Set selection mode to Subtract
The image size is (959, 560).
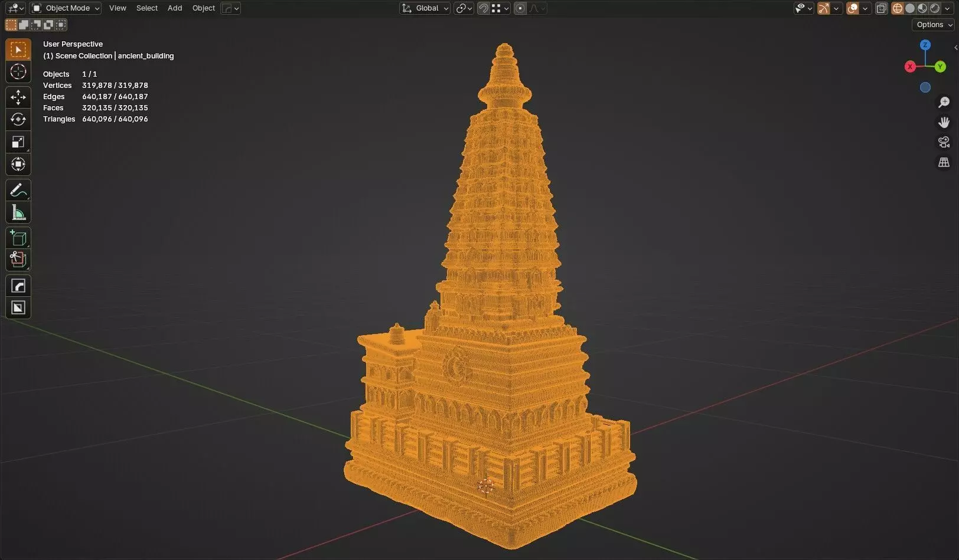pyautogui.click(x=36, y=25)
